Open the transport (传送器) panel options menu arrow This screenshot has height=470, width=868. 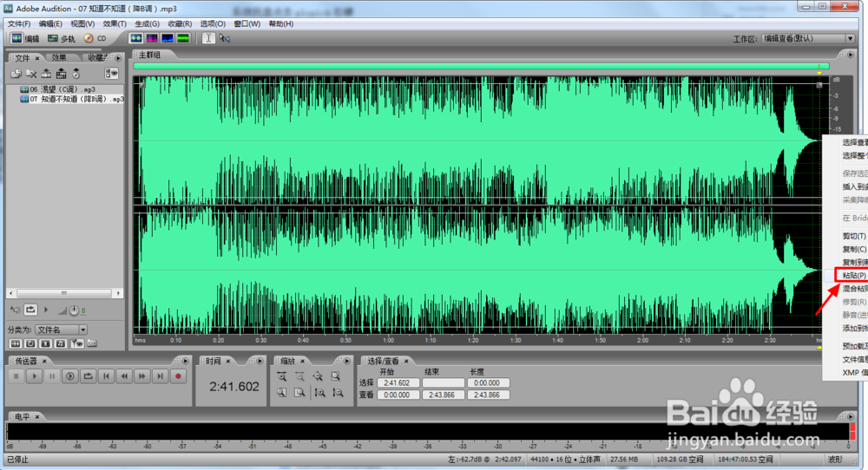(x=185, y=361)
